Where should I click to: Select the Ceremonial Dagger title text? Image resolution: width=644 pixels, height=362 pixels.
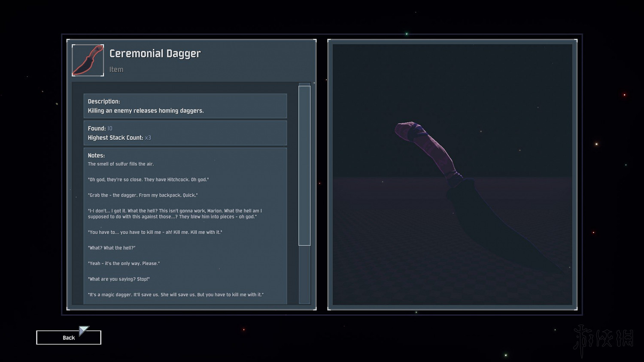coord(155,54)
